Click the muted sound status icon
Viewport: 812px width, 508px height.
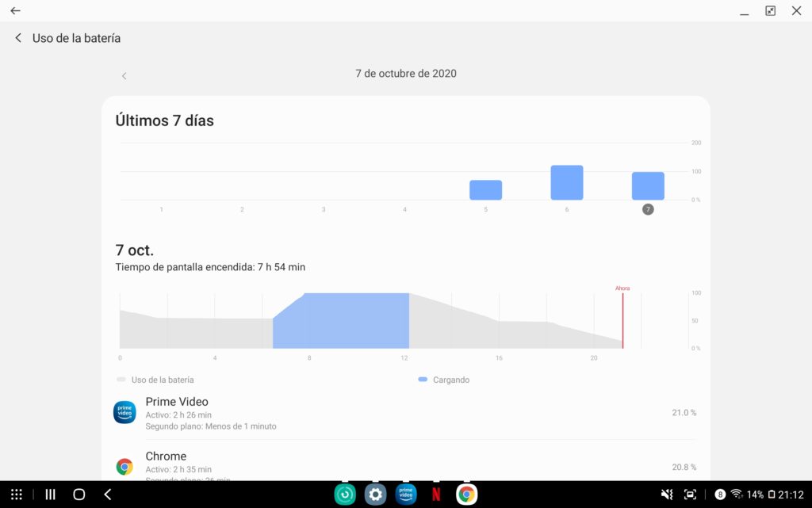coord(667,495)
